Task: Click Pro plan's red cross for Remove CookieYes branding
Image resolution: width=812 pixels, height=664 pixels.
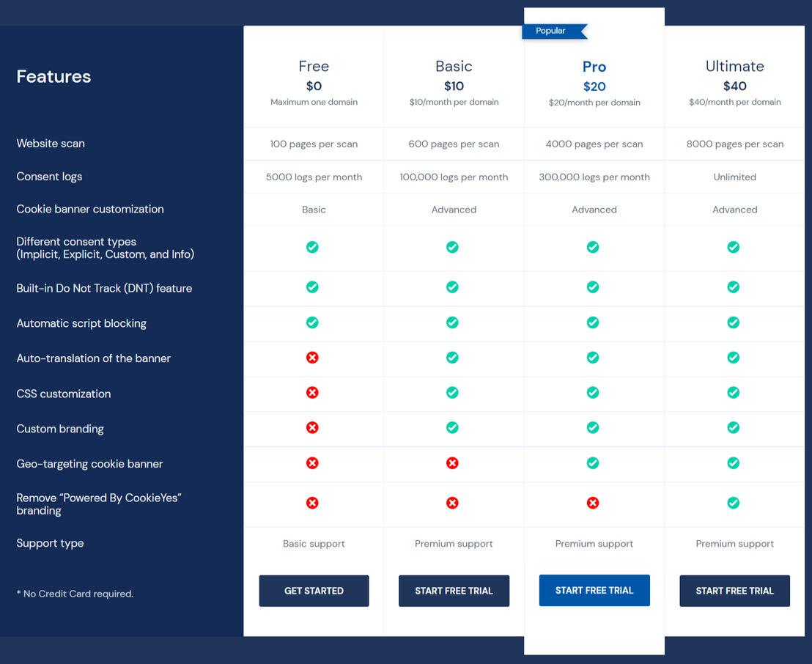Action: [x=593, y=503]
